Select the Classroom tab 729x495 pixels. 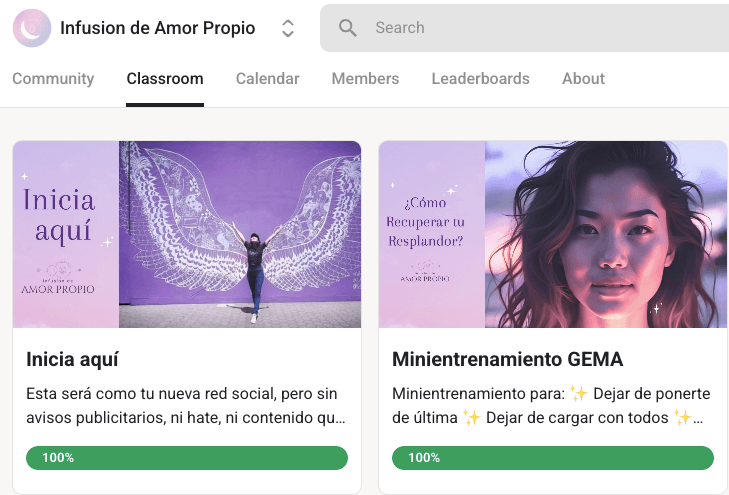coord(165,79)
